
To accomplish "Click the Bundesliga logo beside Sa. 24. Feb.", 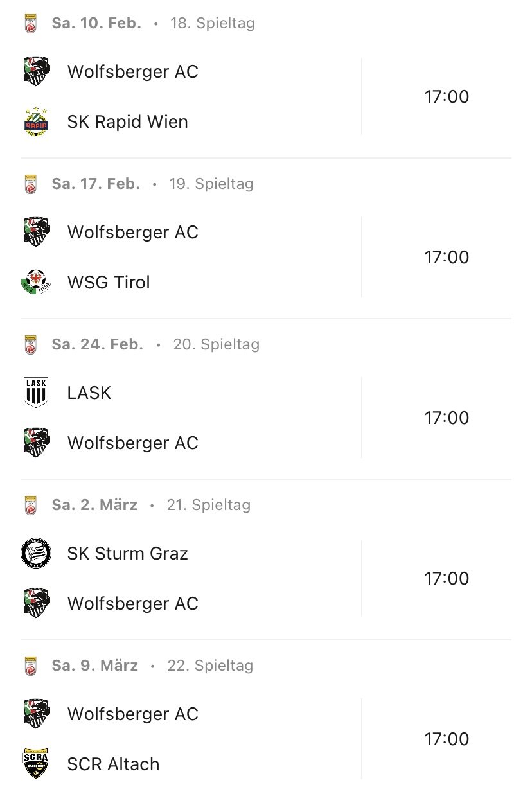I will [x=30, y=345].
